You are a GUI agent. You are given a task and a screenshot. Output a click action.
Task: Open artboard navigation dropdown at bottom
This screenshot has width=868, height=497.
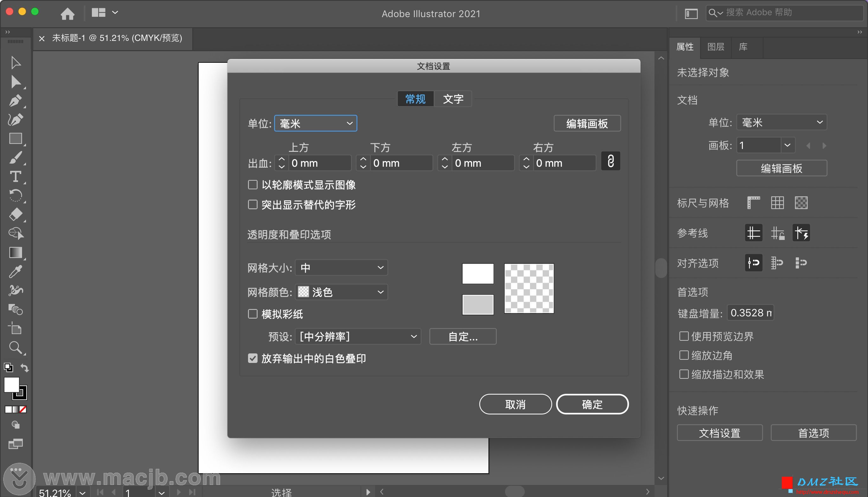(162, 493)
